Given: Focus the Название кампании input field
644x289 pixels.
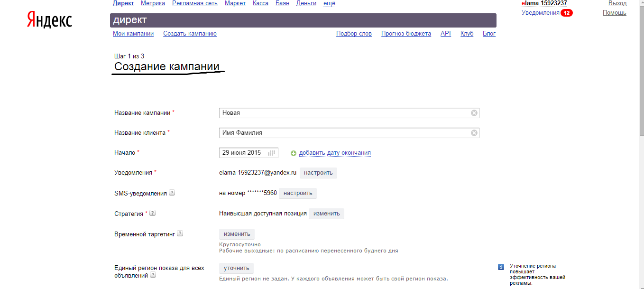Looking at the screenshot, I should click(x=349, y=113).
